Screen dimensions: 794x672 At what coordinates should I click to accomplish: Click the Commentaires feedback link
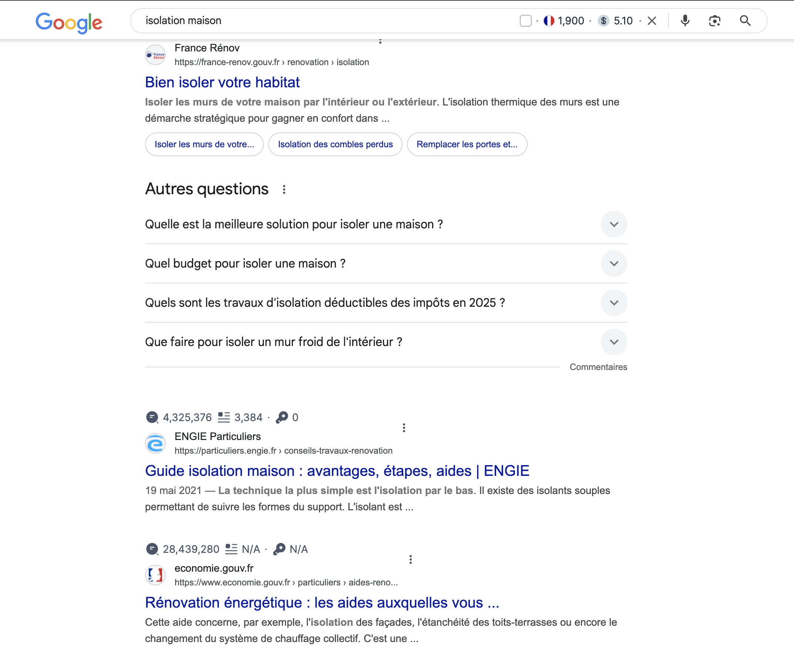coord(598,367)
